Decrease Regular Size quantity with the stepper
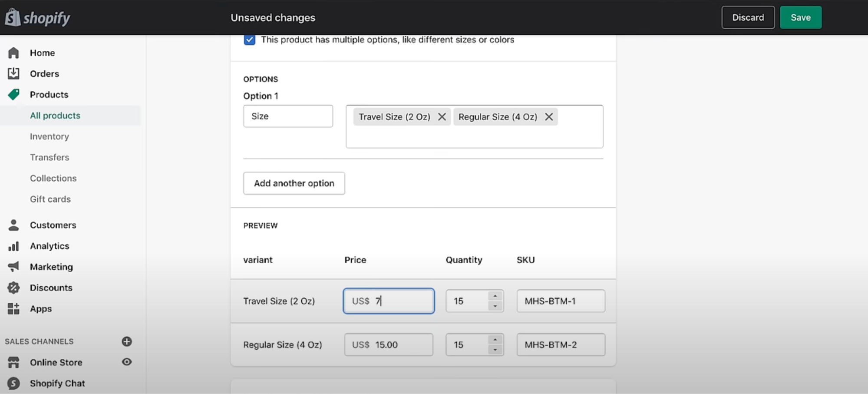 (495, 350)
